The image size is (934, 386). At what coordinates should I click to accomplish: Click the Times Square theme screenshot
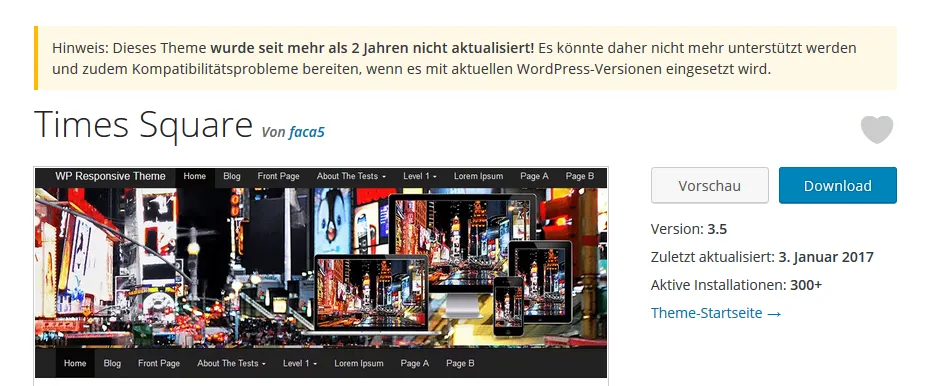coord(321,273)
